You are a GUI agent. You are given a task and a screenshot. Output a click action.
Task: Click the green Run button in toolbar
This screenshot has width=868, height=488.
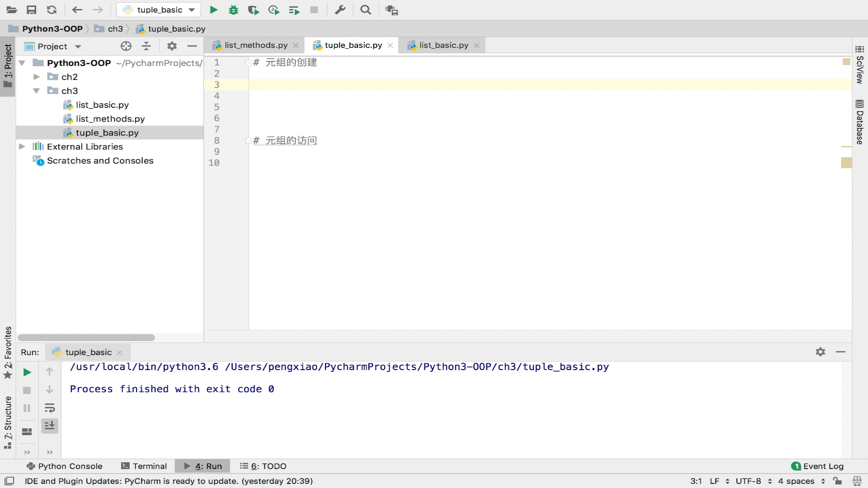(x=214, y=10)
